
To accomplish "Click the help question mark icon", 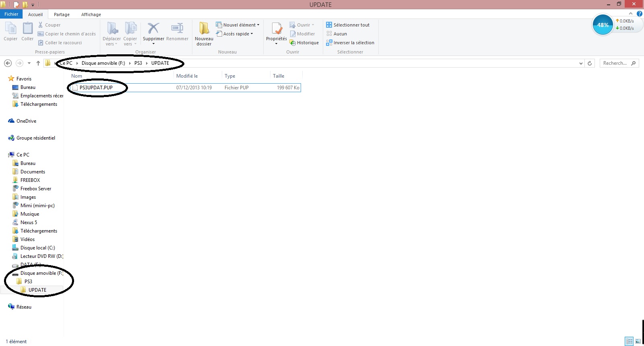I will click(639, 14).
